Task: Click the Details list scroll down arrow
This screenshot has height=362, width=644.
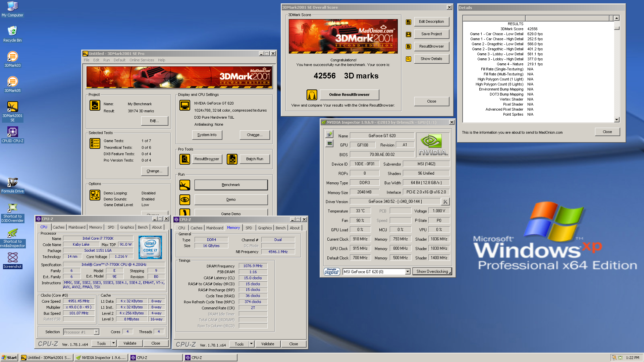Action: coord(617,120)
